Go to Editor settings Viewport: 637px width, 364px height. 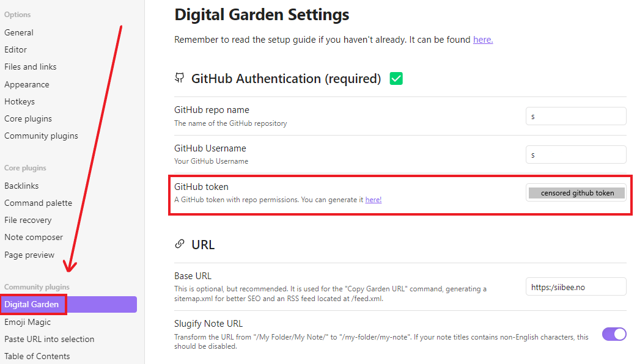[x=16, y=49]
